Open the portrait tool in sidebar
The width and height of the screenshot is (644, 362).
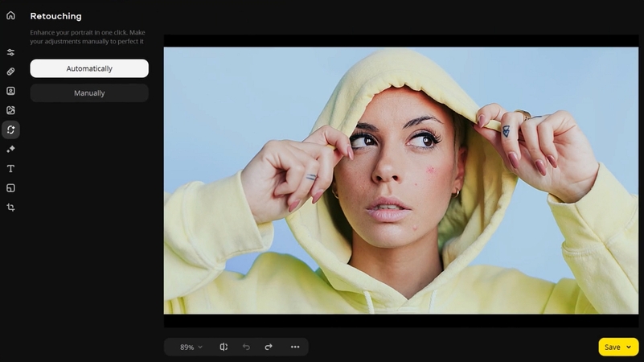click(10, 91)
